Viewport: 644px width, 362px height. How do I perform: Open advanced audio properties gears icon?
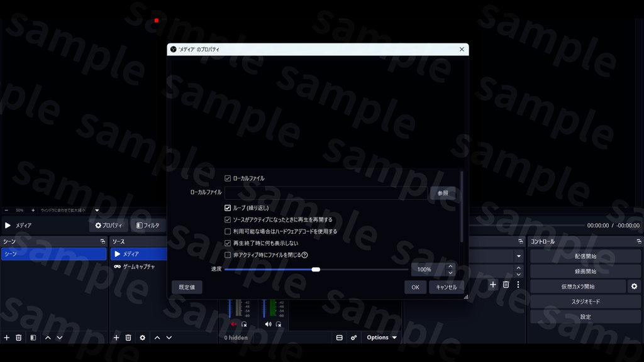point(353,337)
